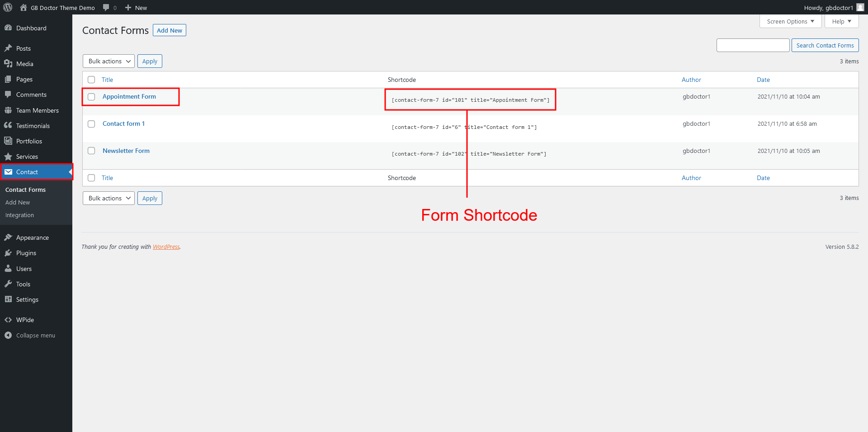Click the WordPress logo icon in admin bar

coord(8,7)
